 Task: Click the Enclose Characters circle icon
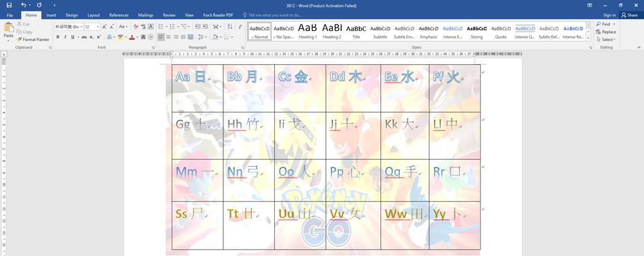pos(151,37)
